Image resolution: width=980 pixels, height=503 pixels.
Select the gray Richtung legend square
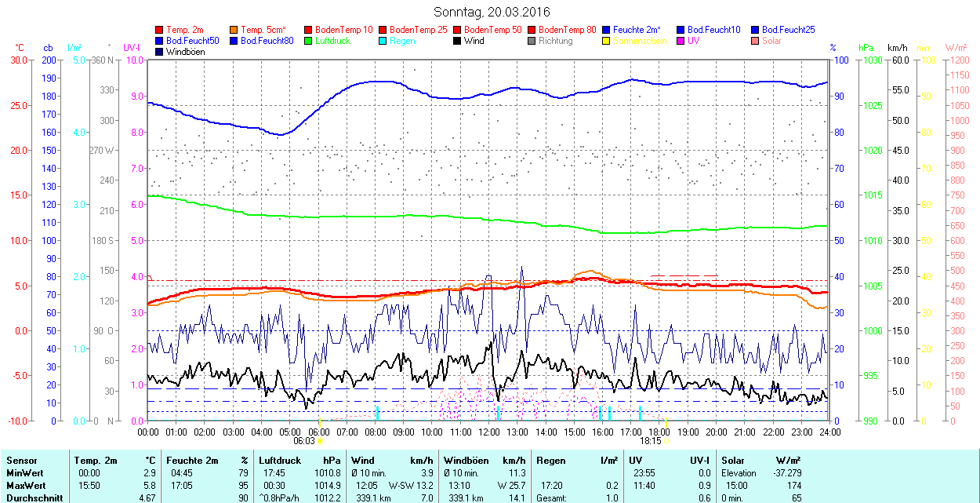532,41
